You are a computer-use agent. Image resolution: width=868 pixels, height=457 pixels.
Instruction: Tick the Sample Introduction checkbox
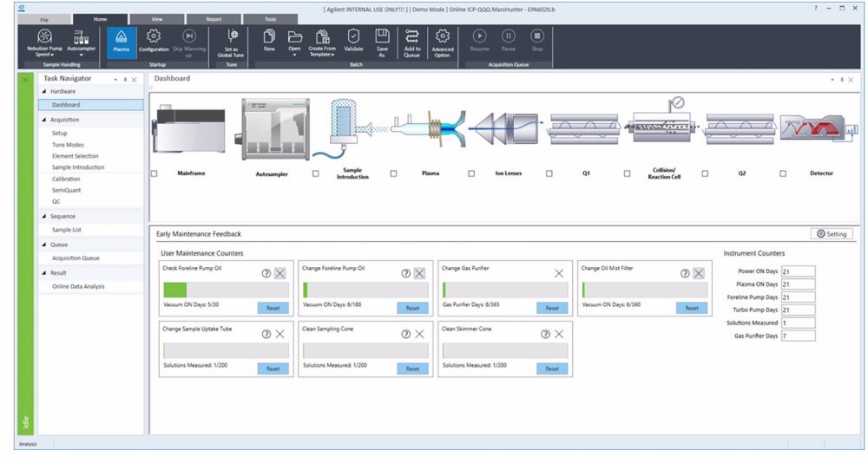coord(316,173)
